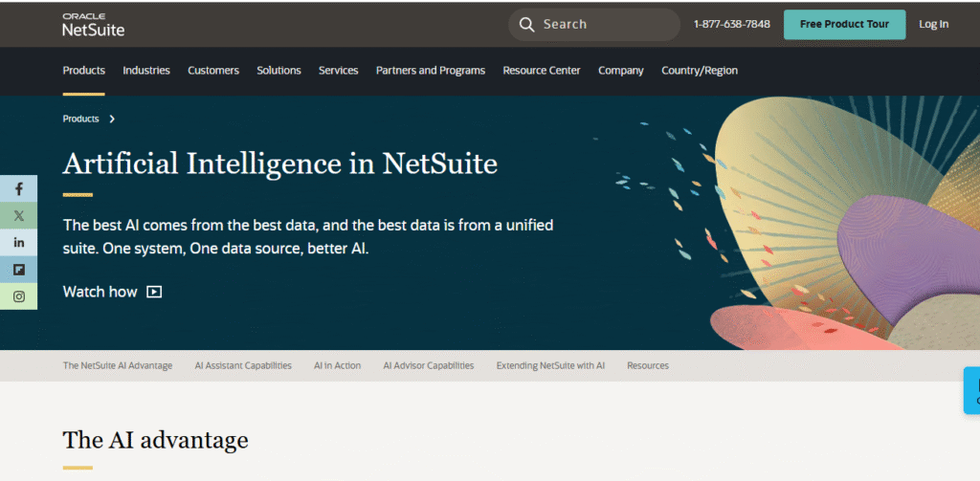Viewport: 980px width, 481px height.
Task: Open the Resource Center menu
Action: pos(541,71)
